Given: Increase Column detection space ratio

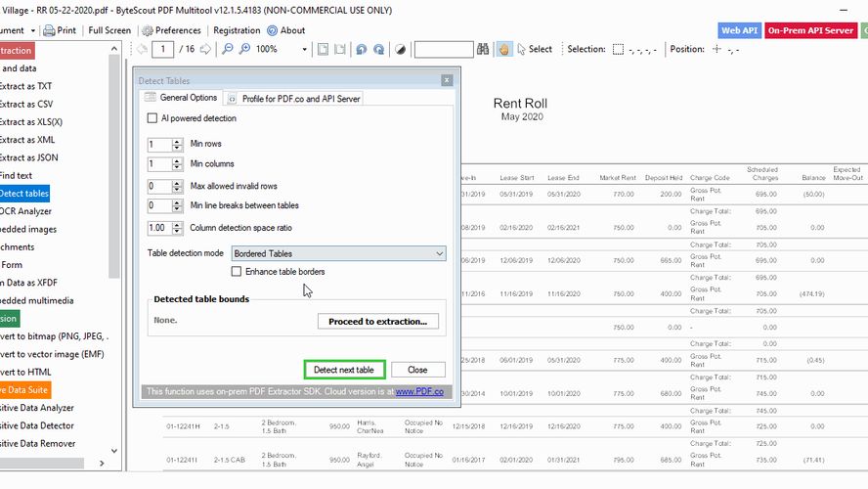Looking at the screenshot, I should tap(177, 224).
